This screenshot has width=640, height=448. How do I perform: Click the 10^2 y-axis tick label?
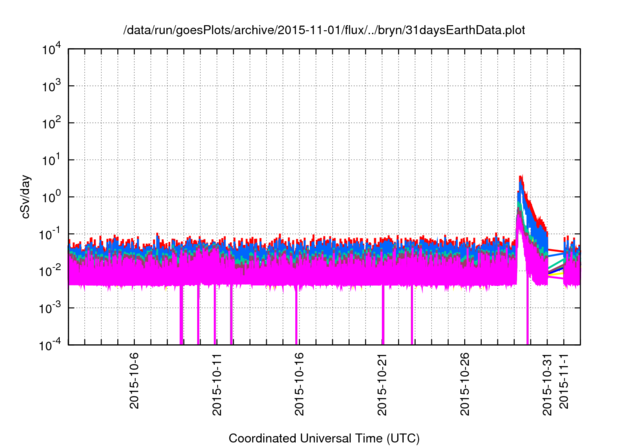pyautogui.click(x=51, y=124)
